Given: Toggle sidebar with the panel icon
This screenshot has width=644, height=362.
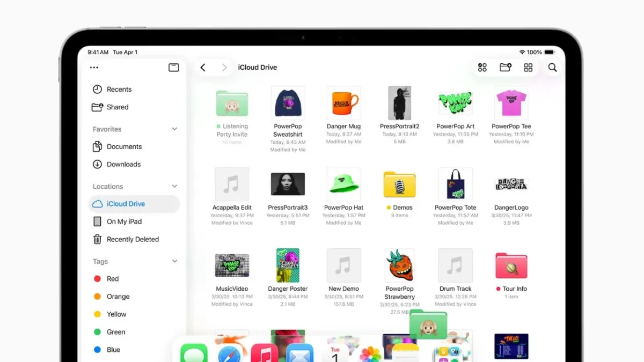Looking at the screenshot, I should coord(173,68).
